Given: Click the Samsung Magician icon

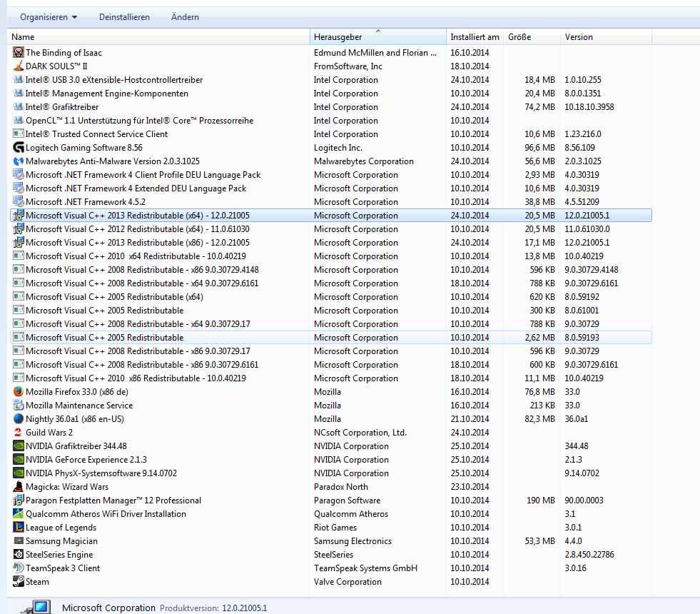Looking at the screenshot, I should pos(19,540).
